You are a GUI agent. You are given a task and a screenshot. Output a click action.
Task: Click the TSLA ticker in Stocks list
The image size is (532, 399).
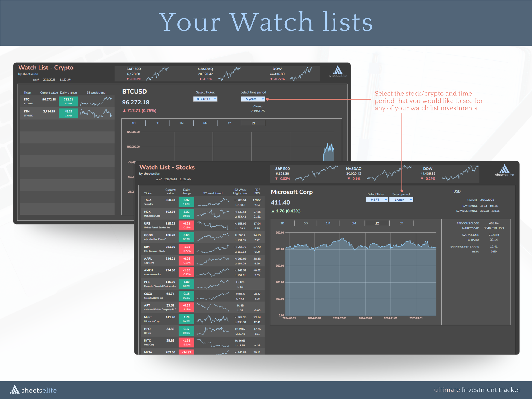pos(148,200)
